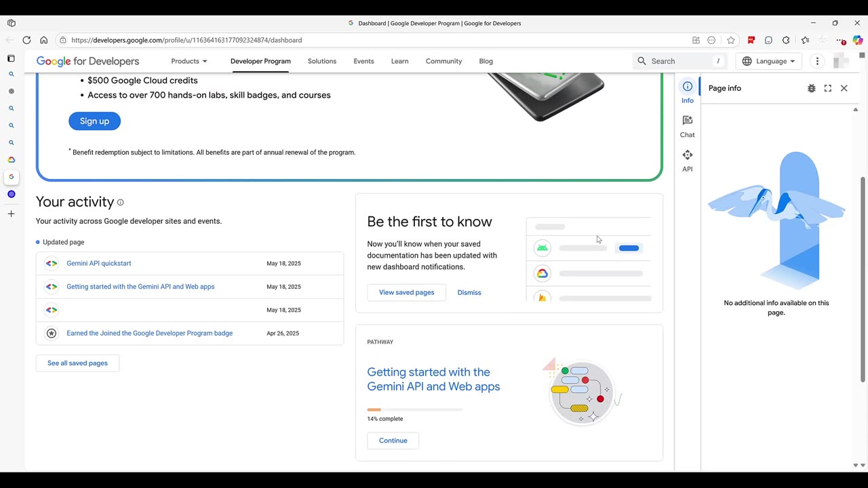Click the split screen icon in address bar
868x488 pixels.
tap(696, 40)
